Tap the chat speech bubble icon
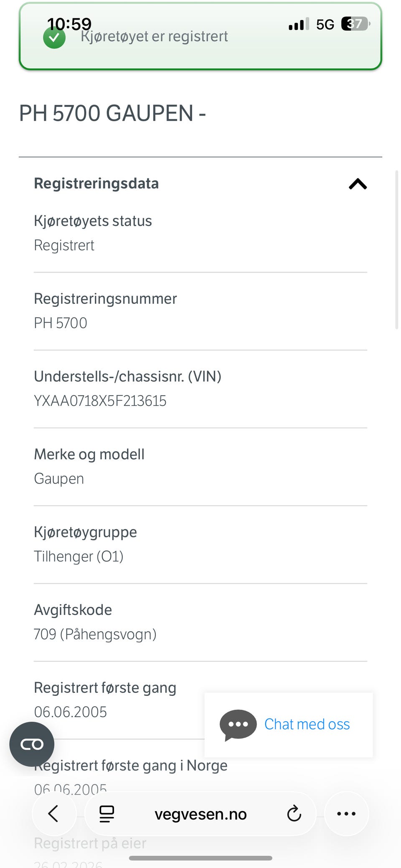This screenshot has height=868, width=401. 238,724
